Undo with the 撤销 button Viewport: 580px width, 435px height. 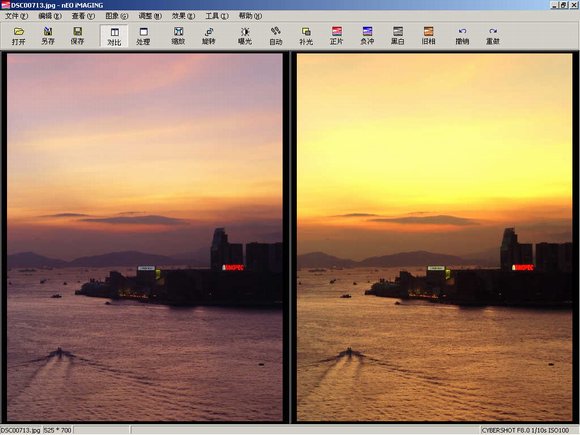462,36
